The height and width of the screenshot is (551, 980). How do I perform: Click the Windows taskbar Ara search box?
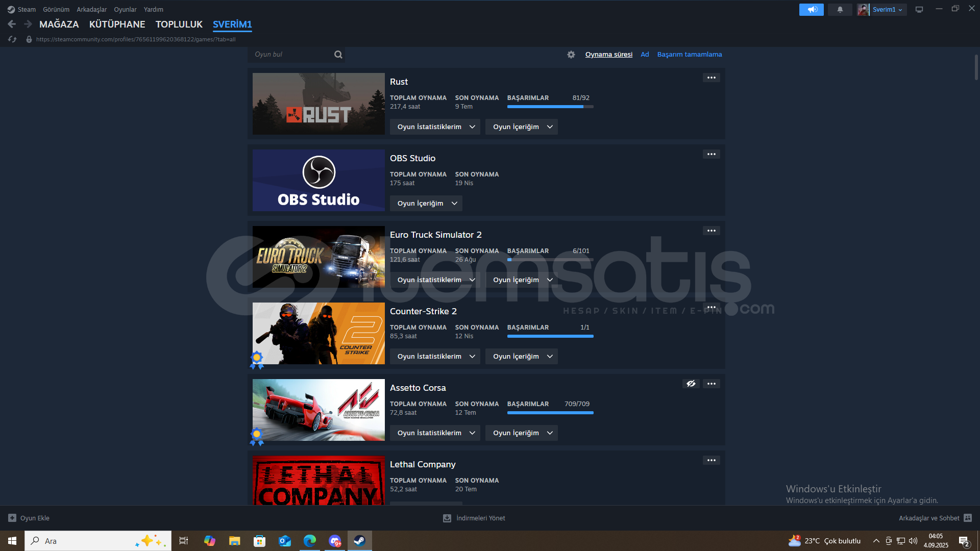(x=98, y=541)
